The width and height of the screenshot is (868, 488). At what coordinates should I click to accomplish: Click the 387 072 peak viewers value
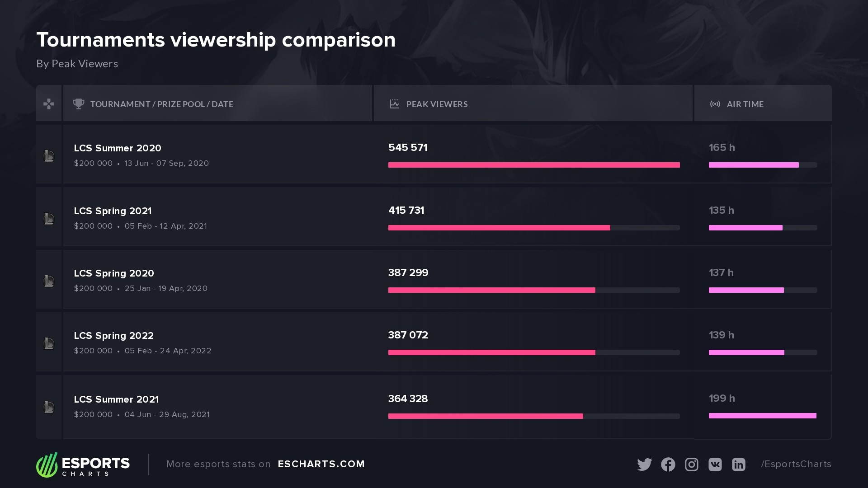click(408, 335)
